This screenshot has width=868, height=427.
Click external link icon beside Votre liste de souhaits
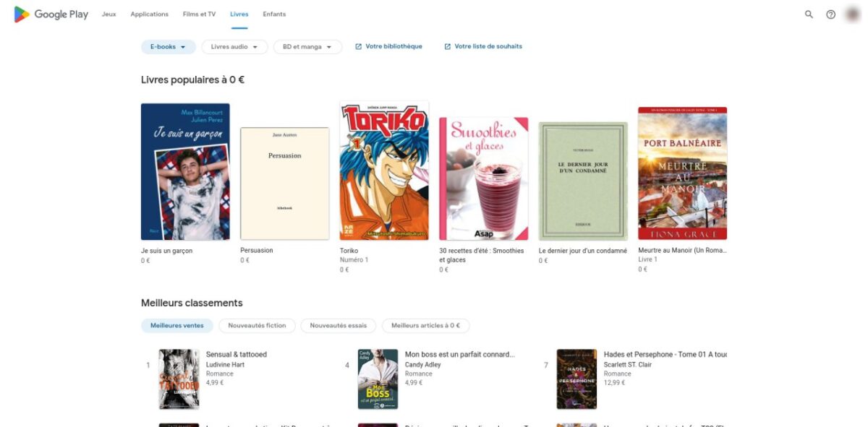447,47
